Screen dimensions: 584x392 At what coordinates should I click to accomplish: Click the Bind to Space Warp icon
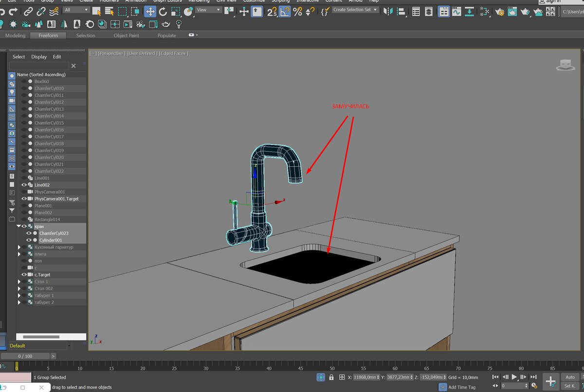54,11
